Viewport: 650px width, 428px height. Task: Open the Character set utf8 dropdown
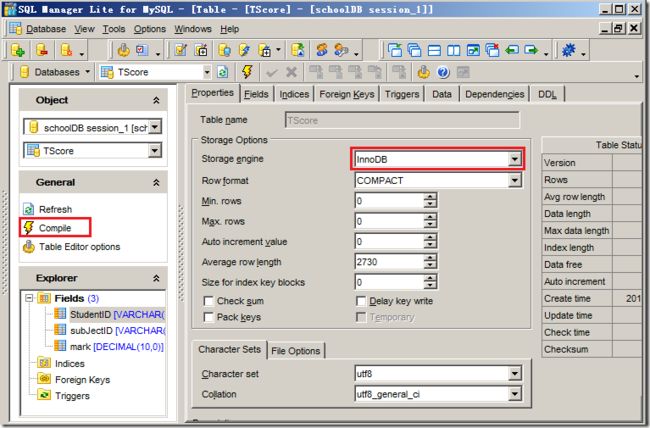click(514, 374)
